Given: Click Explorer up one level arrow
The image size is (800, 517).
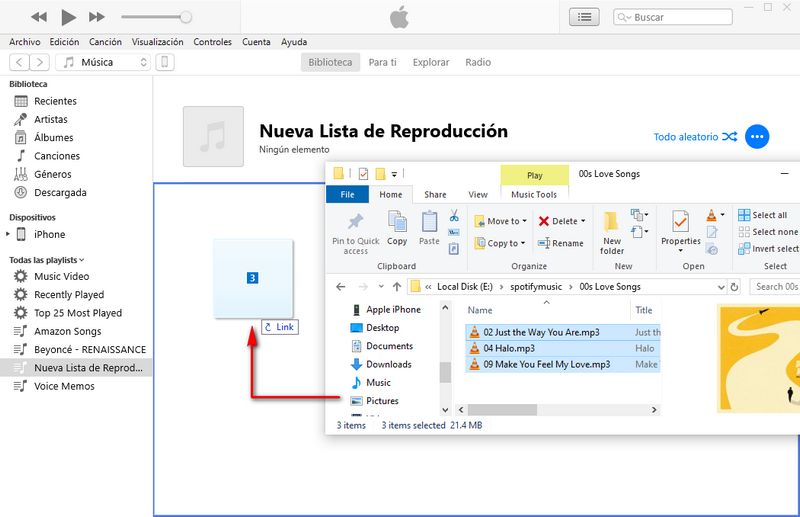Looking at the screenshot, I should [x=397, y=287].
